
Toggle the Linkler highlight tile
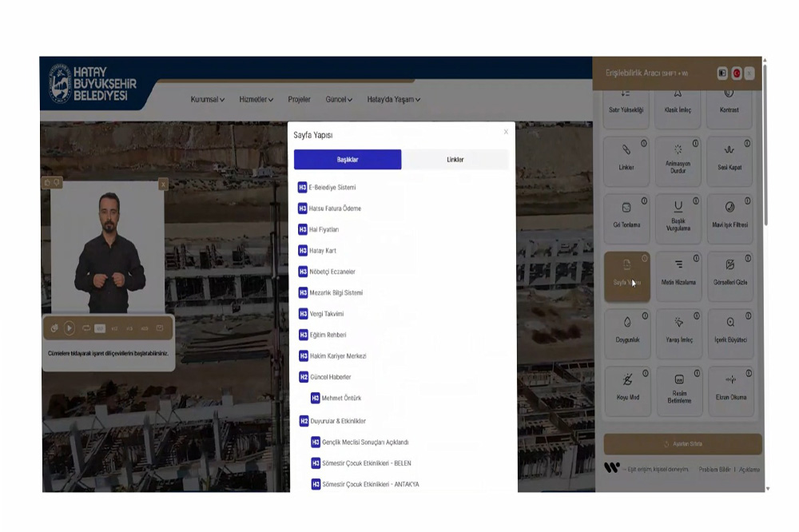627,161
